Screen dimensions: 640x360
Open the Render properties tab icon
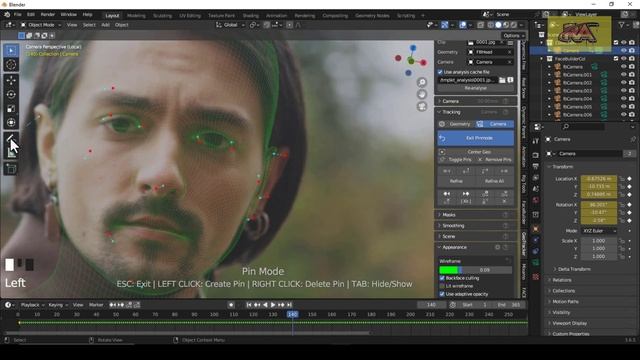536,156
